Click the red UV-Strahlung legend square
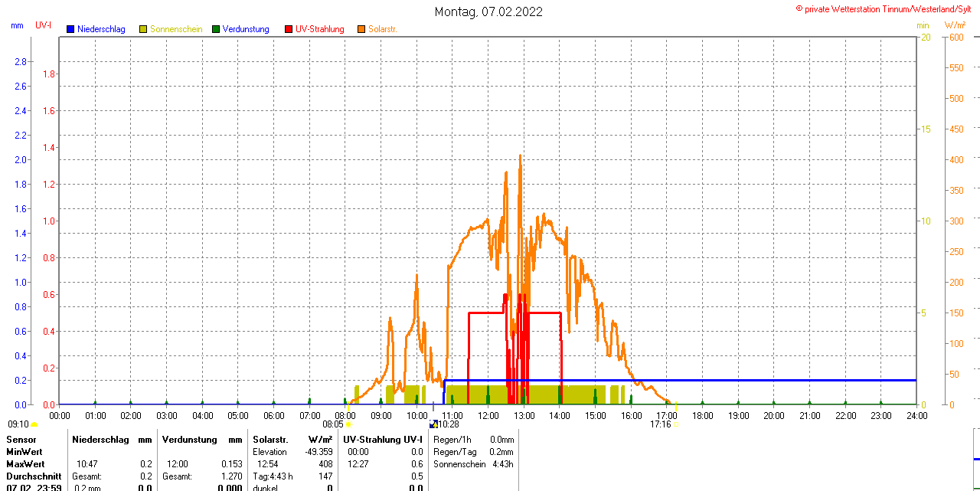The height and width of the screenshot is (491, 980). point(289,29)
